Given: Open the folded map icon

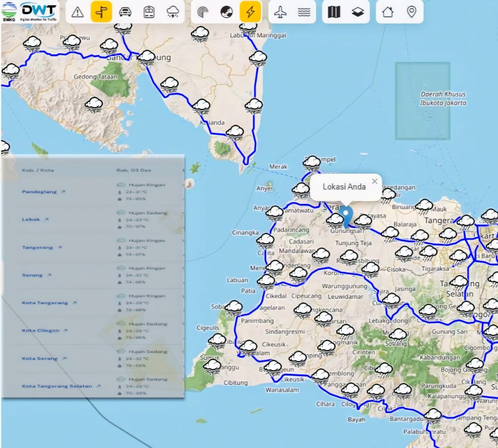Looking at the screenshot, I should [334, 12].
